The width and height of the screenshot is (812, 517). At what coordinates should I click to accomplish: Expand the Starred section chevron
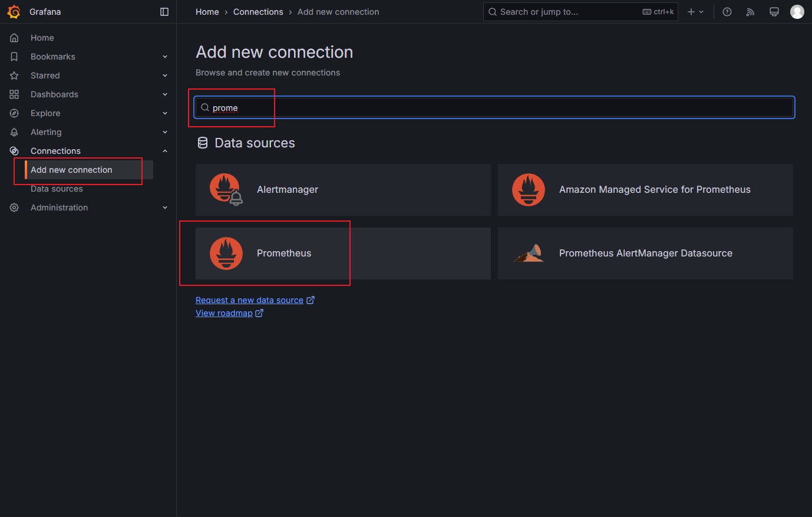[165, 75]
